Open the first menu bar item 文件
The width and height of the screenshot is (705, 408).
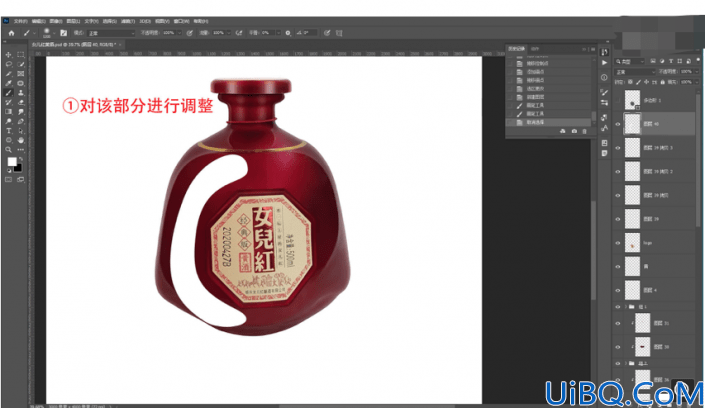point(20,21)
